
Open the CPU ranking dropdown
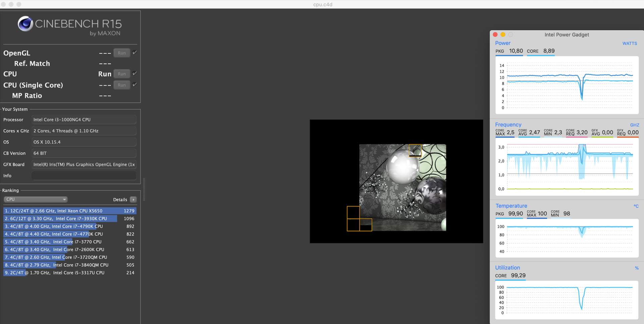(x=36, y=199)
